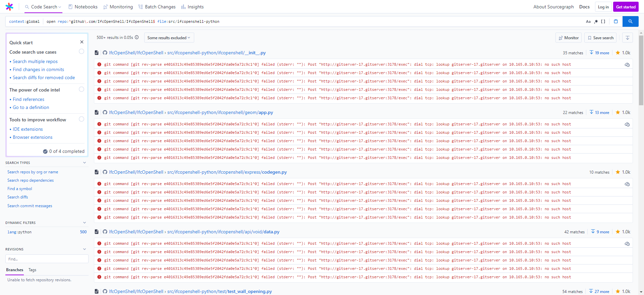This screenshot has width=644, height=295.
Task: Toggle structural search brackets icon
Action: click(603, 21)
